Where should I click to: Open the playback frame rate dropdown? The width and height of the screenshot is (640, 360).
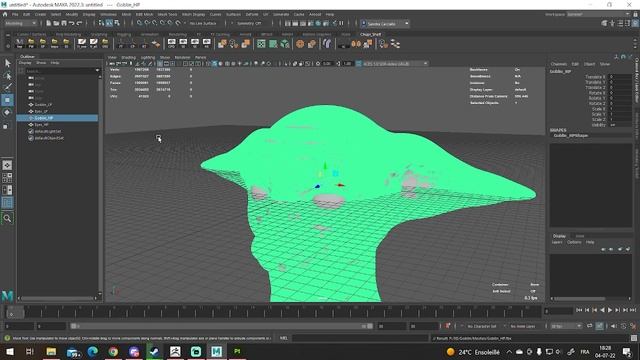(566, 326)
